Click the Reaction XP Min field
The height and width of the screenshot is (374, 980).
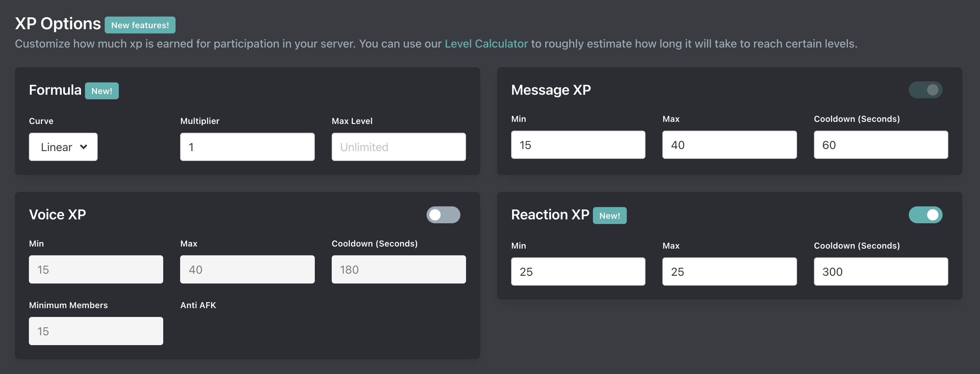(577, 272)
